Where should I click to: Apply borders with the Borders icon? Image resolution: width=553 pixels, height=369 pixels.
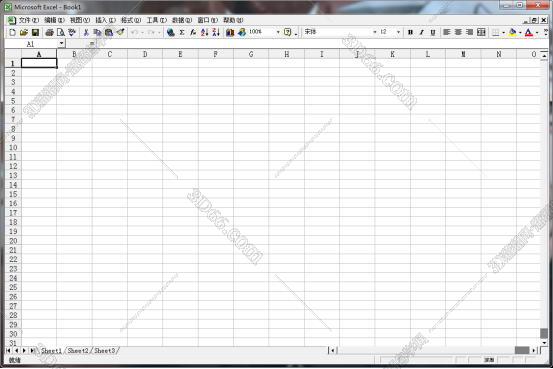(x=495, y=32)
